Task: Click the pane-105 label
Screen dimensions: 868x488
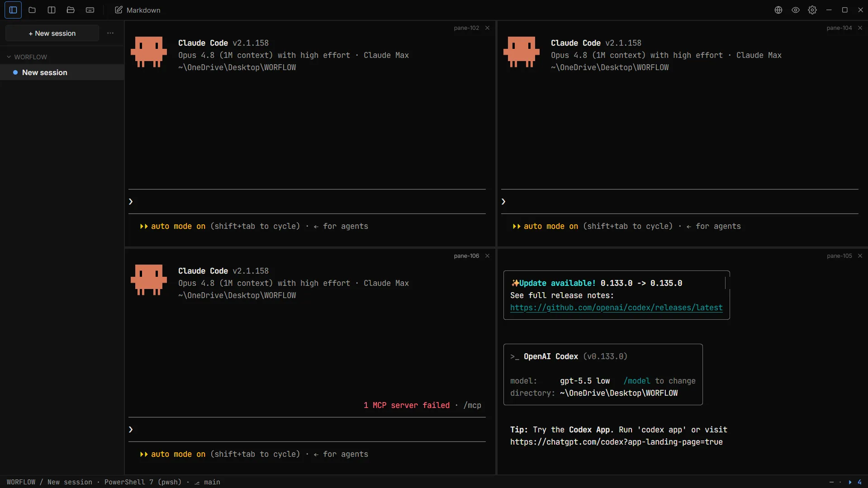Action: tap(840, 256)
